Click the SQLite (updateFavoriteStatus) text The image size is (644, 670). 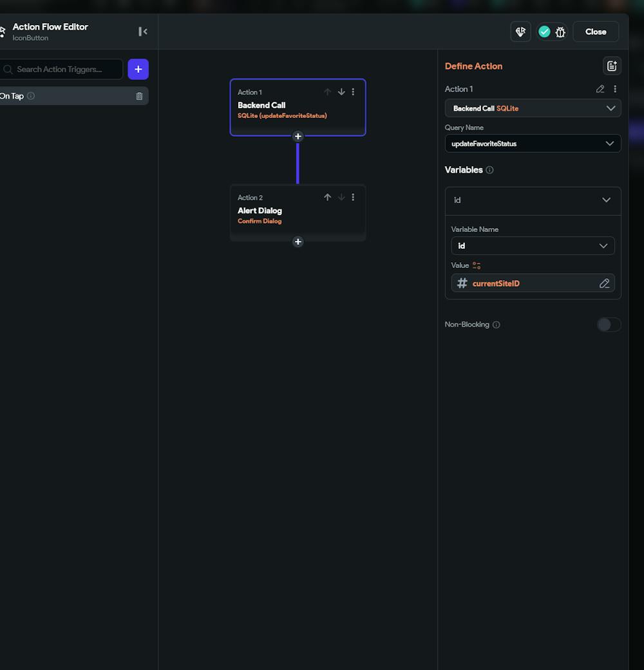pyautogui.click(x=282, y=116)
